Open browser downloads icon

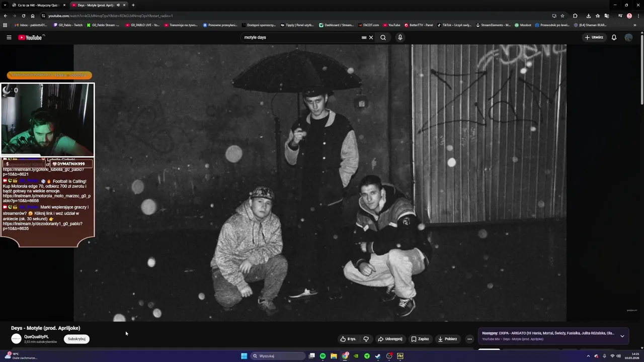point(589,16)
